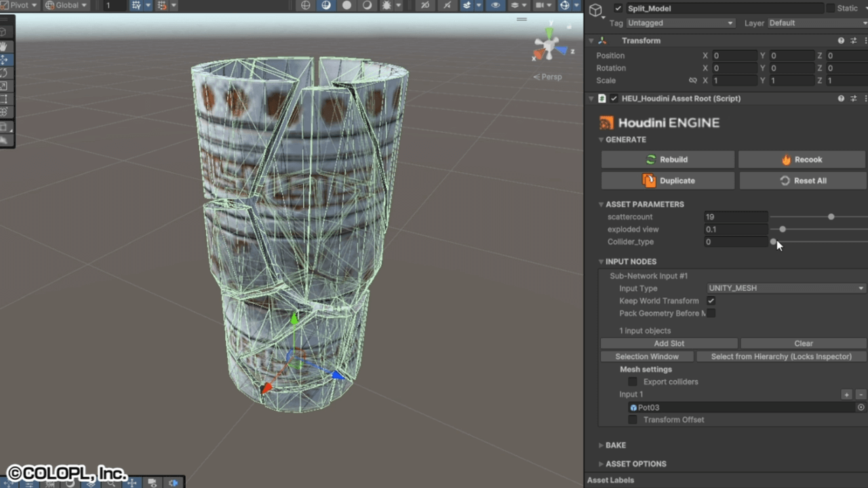Collapse HEU_Houdini Asset Root component

click(x=591, y=98)
